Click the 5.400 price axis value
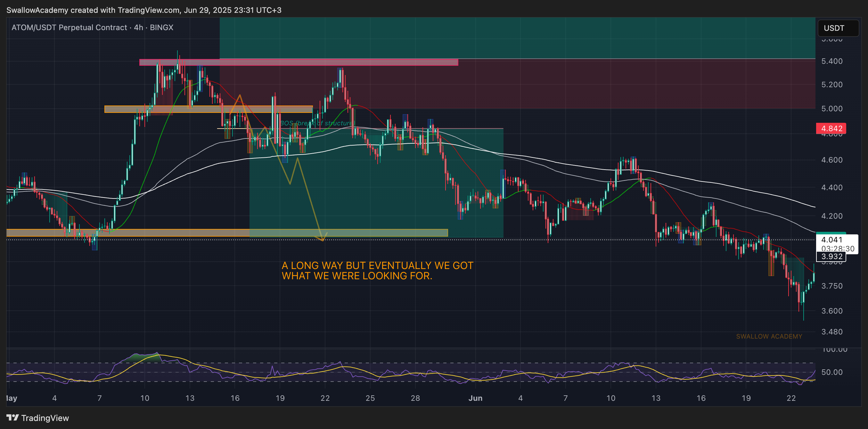Viewport: 868px width, 429px height. 831,61
